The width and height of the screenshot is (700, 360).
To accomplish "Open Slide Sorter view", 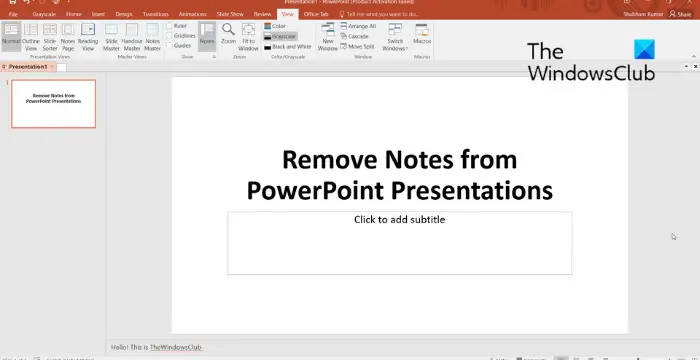I will [50, 37].
